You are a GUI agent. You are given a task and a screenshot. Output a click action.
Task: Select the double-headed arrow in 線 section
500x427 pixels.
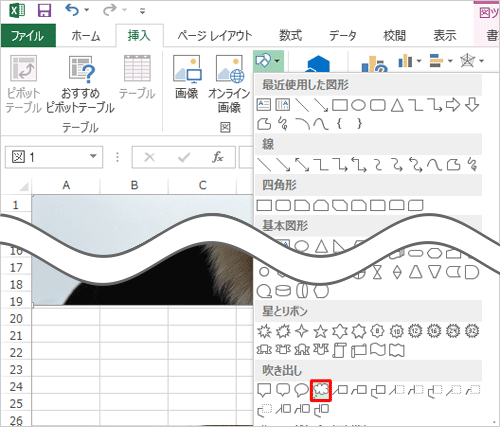tap(302, 165)
